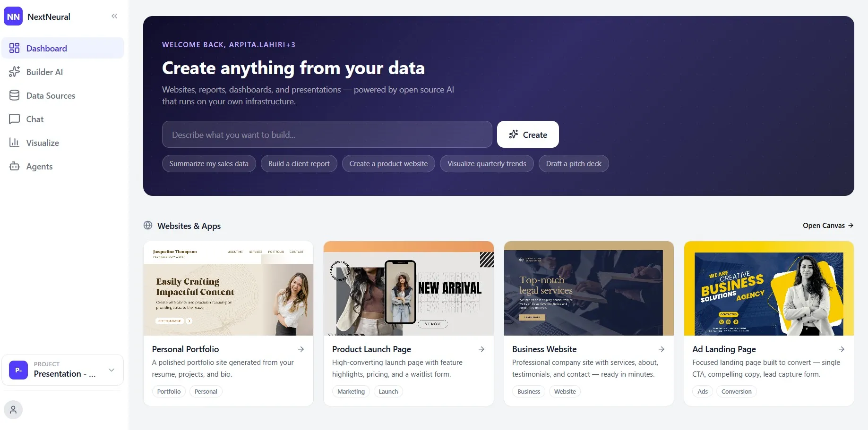
Task: Click the Personal tag
Action: [x=206, y=391]
